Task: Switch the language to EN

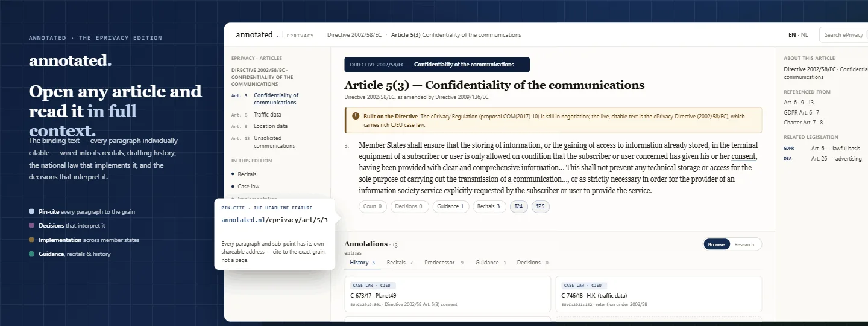Action: (x=792, y=35)
